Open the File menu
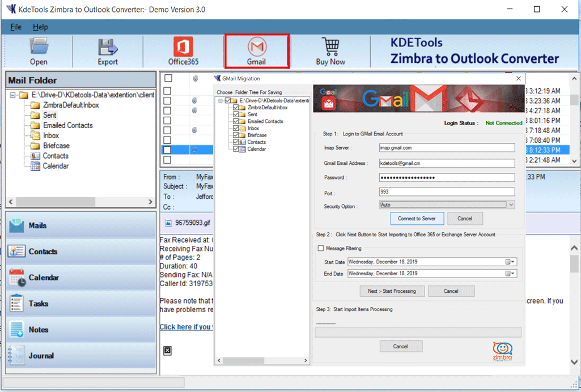Viewport: 581px width, 392px height. (16, 27)
